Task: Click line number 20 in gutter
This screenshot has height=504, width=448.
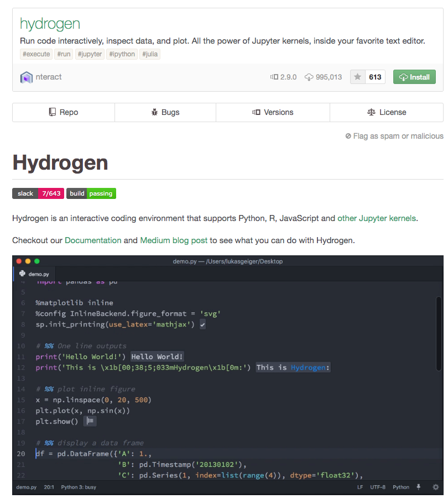Action: (x=21, y=454)
